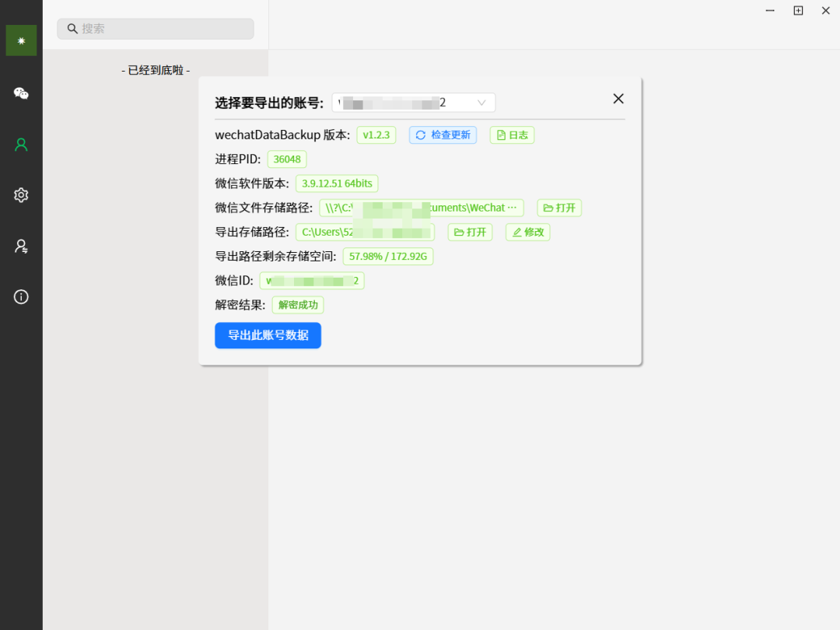Open the chevron in the 选择要导出的账号 combo box

(x=482, y=102)
